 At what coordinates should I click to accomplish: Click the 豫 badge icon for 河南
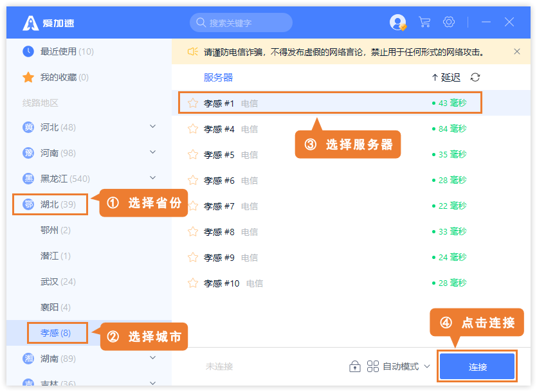coord(28,153)
